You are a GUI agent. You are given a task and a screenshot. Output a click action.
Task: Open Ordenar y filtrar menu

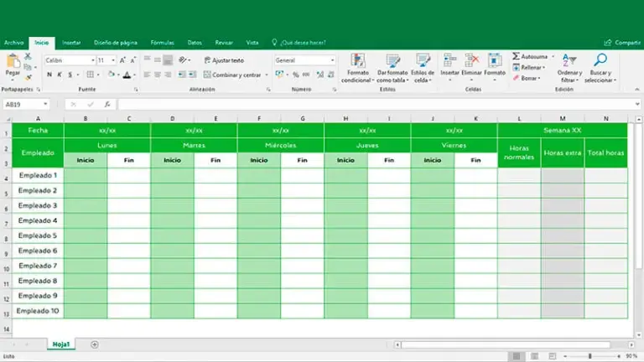pyautogui.click(x=569, y=68)
